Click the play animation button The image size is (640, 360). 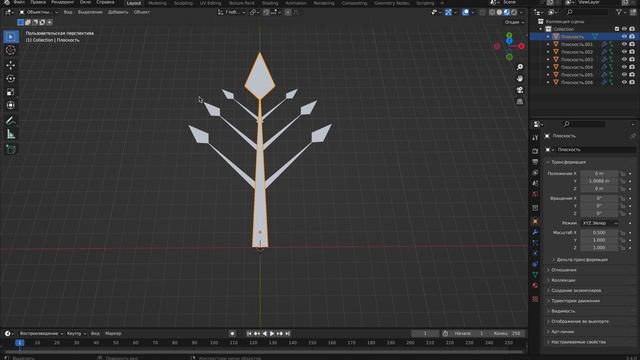272,333
